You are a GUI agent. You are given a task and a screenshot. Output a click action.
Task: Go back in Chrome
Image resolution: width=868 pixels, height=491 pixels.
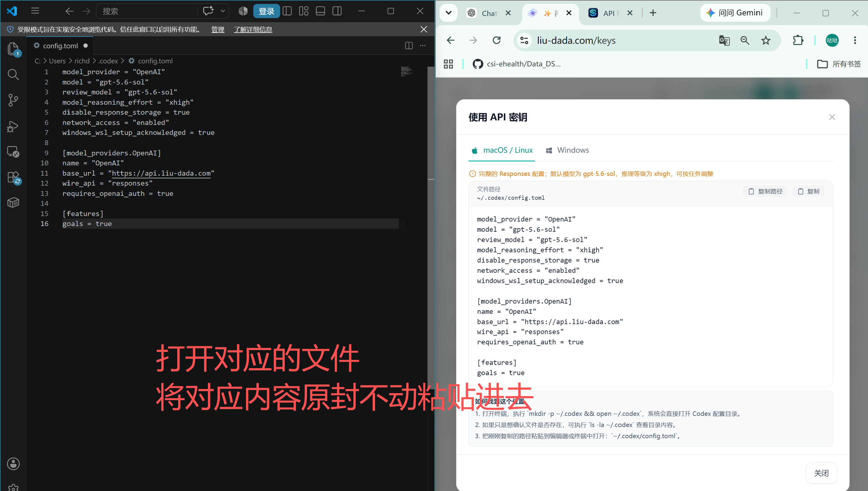click(450, 40)
